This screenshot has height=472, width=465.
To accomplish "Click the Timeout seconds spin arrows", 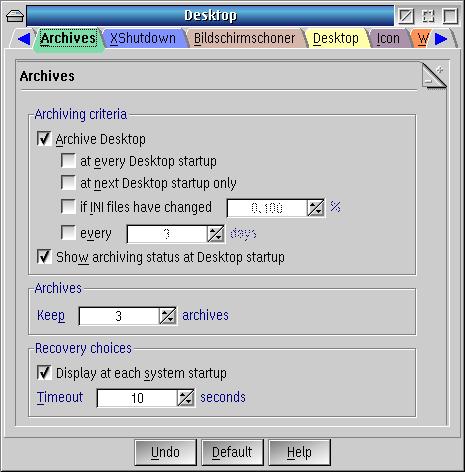I will tap(186, 398).
